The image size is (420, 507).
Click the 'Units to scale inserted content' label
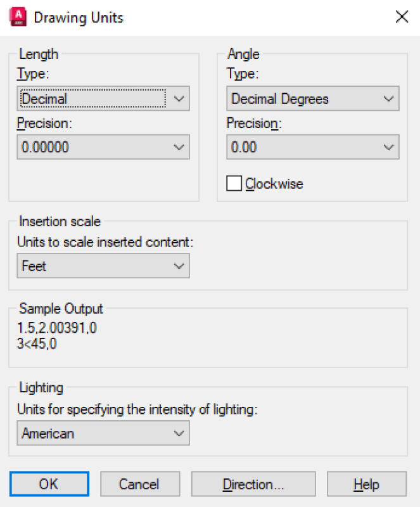(x=105, y=241)
